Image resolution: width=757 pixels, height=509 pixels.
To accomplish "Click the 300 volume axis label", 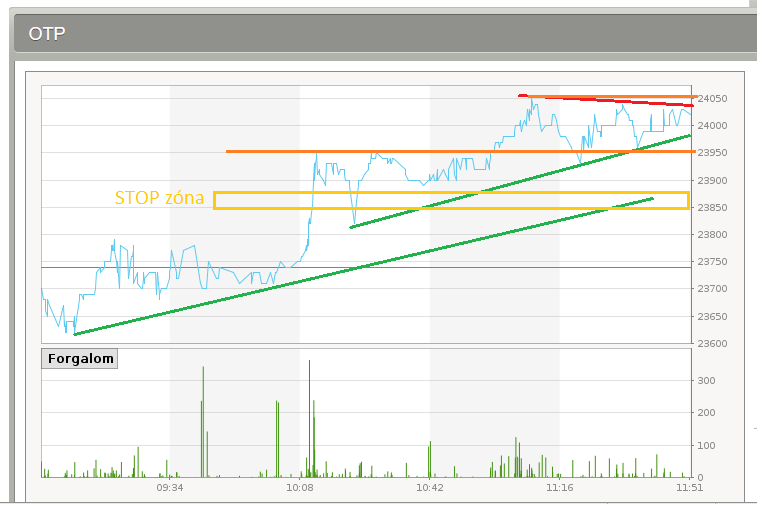I will click(x=706, y=381).
